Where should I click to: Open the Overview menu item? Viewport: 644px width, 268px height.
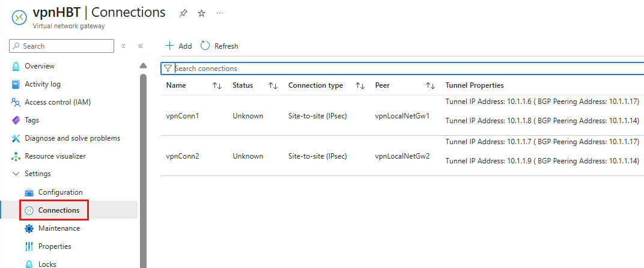click(x=40, y=66)
